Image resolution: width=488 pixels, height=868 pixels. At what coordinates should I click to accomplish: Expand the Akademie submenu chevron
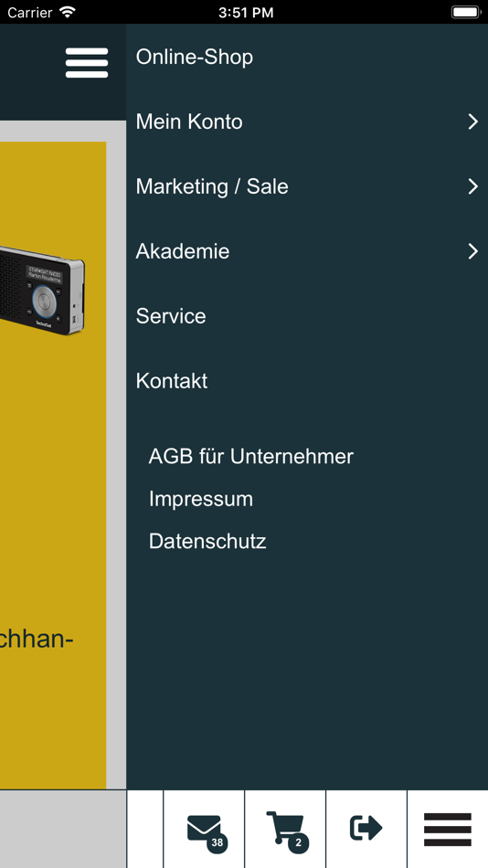(473, 251)
